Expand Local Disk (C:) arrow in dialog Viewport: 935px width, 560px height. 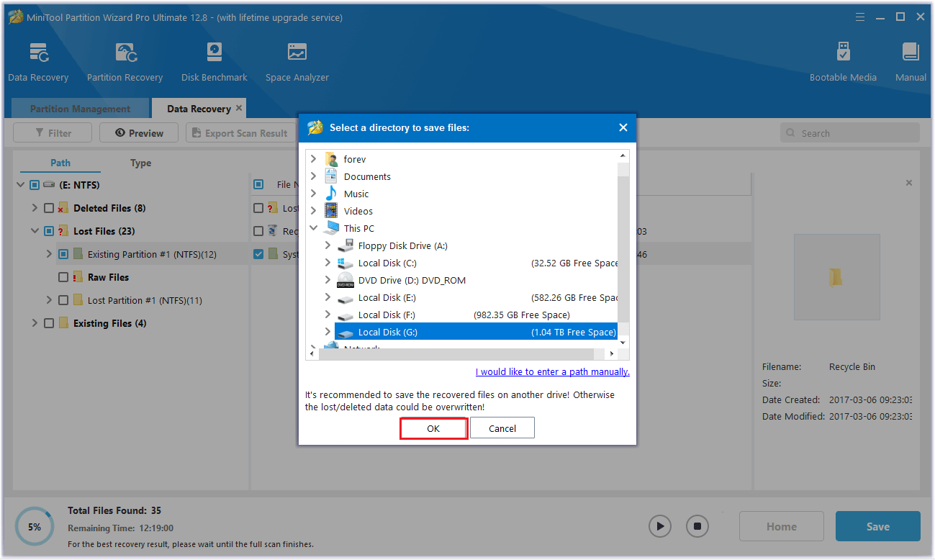[x=328, y=263]
